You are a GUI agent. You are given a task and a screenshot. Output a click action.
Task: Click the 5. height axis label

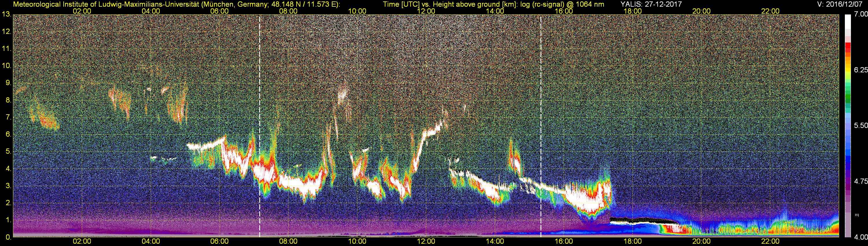pos(8,152)
